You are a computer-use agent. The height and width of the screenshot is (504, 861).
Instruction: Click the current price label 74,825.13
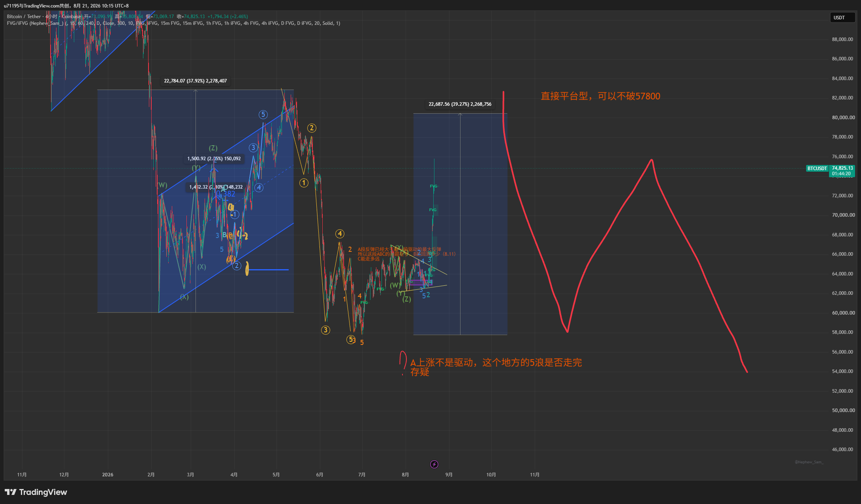(842, 168)
